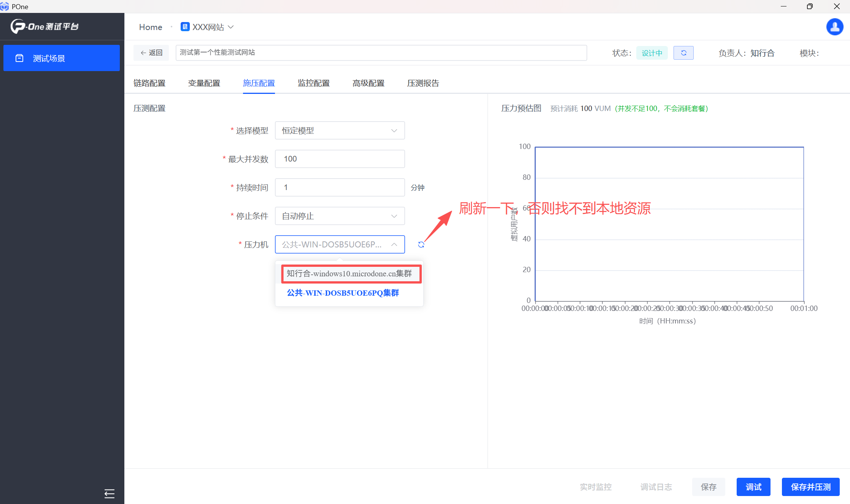Click the refresh icon next to 压力机 dropdown
850x504 pixels.
coord(421,245)
